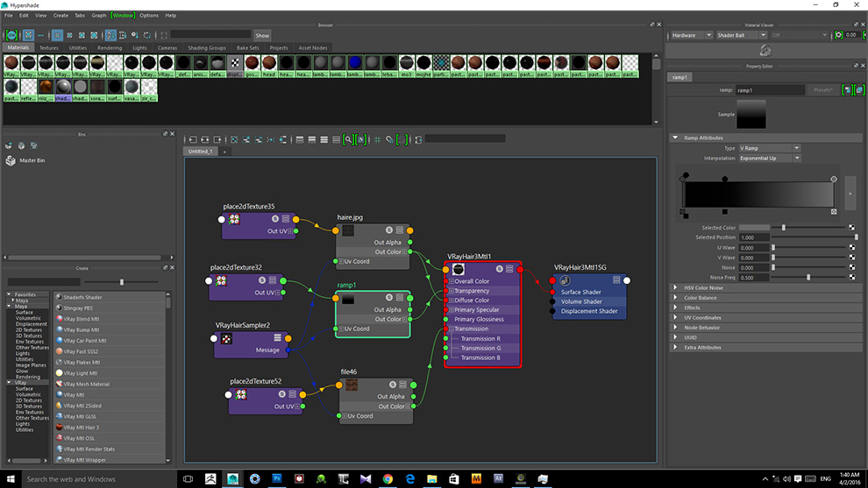The height and width of the screenshot is (488, 868).
Task: Click the Selected Position input field
Action: click(752, 237)
